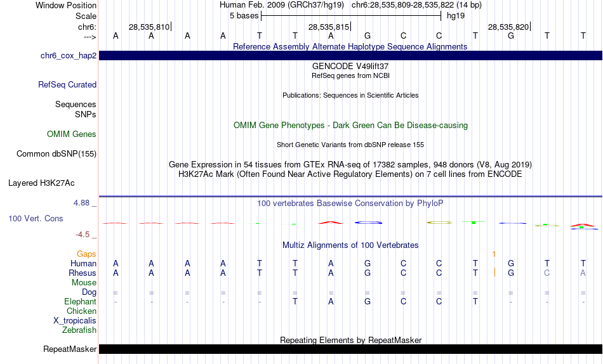Viewport: 603px width, 364px height.
Task: Click the 28,535,815 position marker
Action: (329, 27)
